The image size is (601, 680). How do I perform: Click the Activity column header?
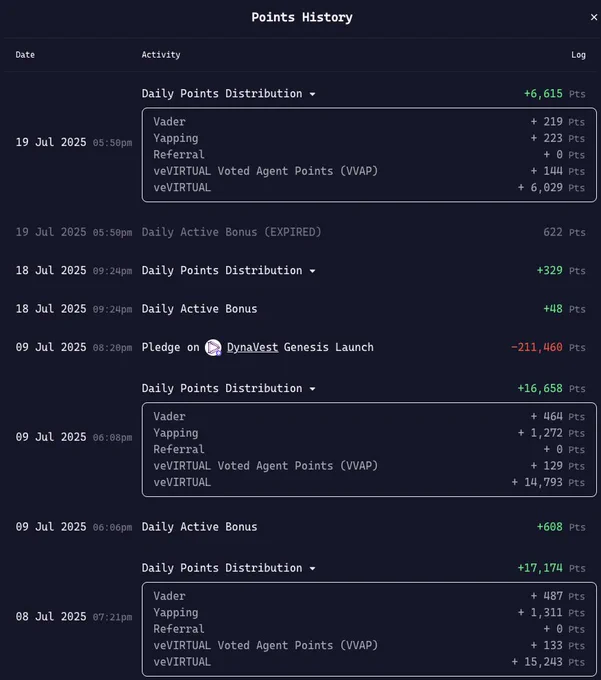coord(161,55)
